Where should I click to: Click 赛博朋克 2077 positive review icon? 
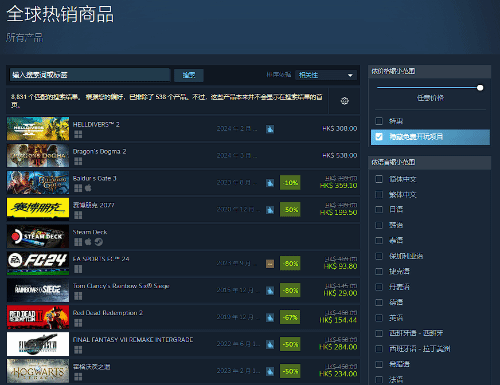(x=270, y=210)
